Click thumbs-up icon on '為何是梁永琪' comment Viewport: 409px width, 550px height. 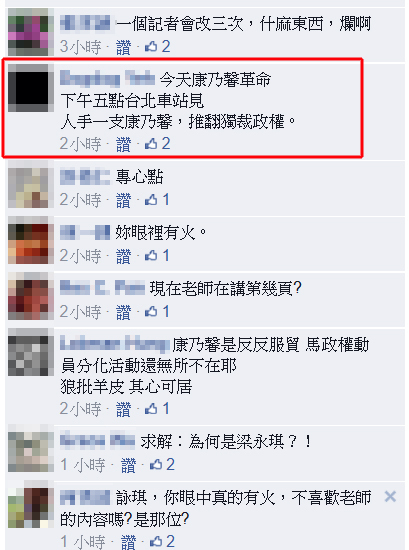156,465
